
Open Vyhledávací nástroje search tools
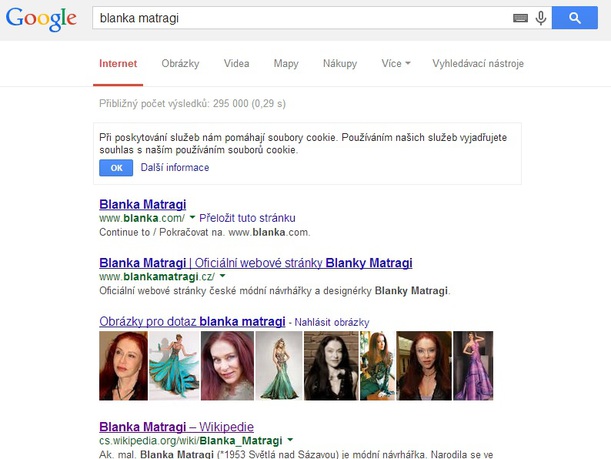click(x=478, y=64)
